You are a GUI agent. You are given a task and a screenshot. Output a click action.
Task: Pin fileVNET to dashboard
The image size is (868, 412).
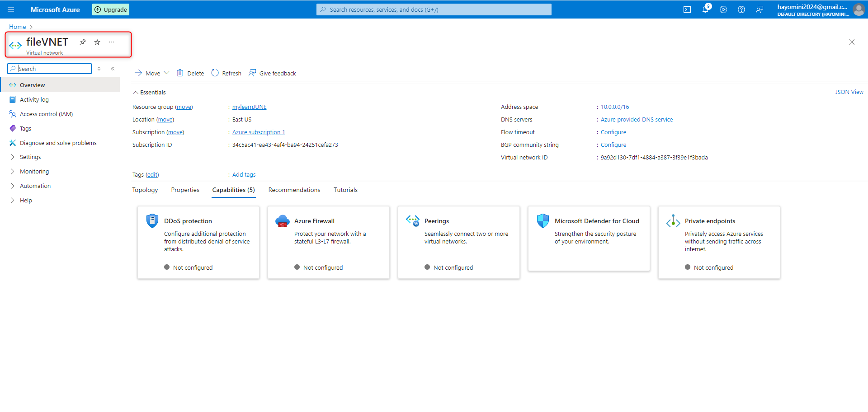click(83, 42)
